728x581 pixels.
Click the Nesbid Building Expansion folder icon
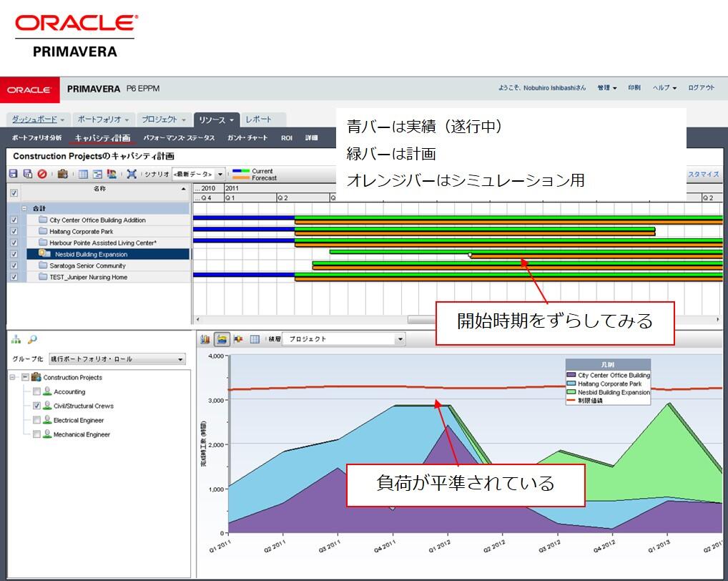click(x=44, y=253)
